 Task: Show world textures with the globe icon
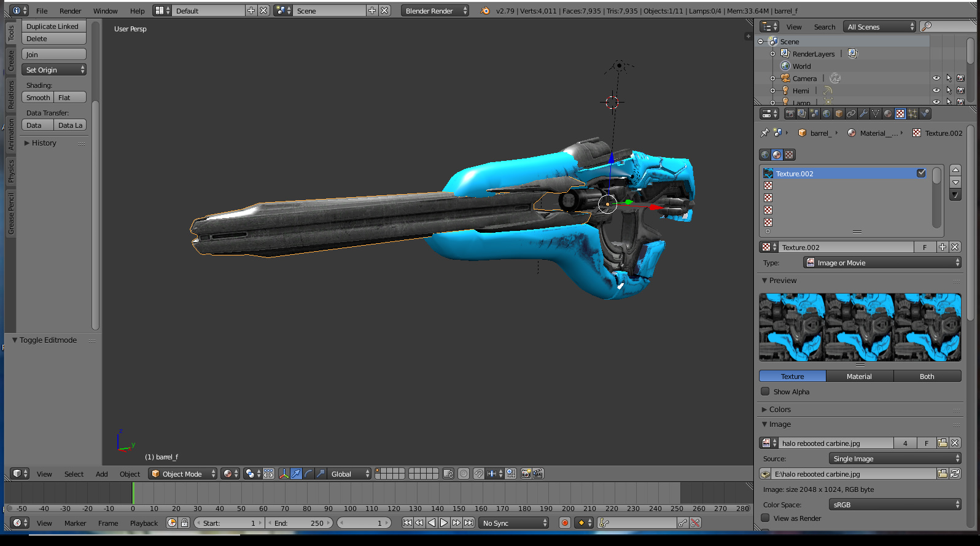click(765, 155)
